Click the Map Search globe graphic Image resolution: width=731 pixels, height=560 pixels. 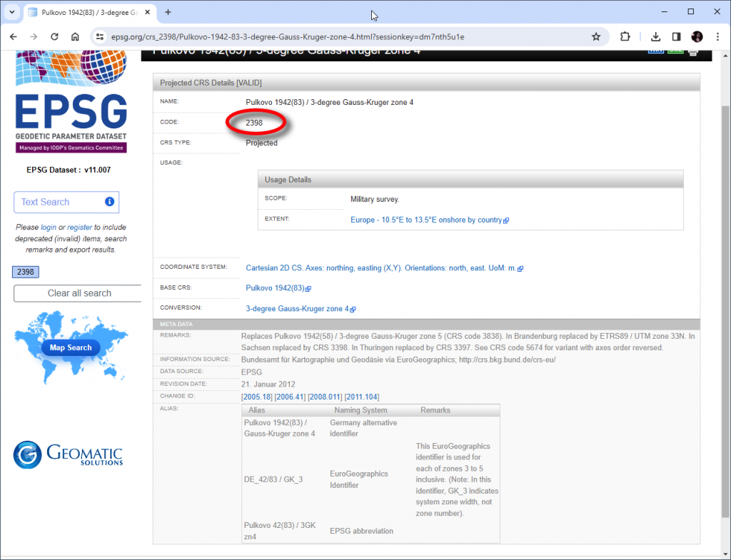click(69, 347)
